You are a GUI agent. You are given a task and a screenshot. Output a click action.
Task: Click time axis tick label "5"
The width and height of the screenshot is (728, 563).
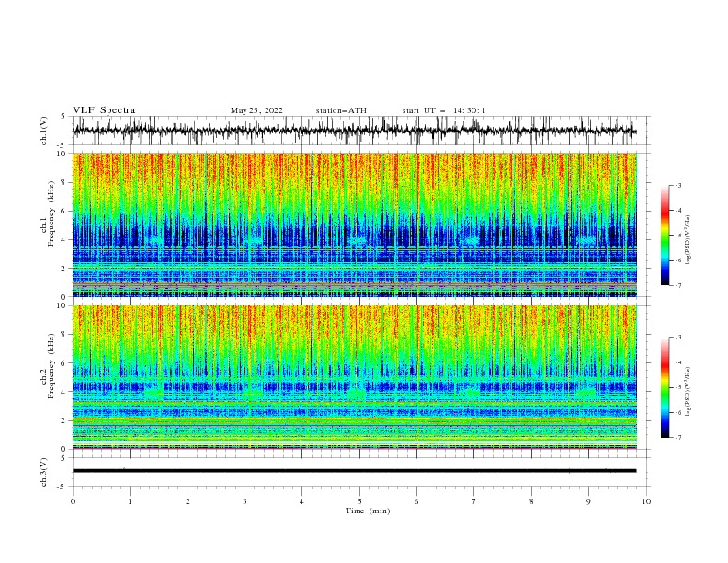pos(359,501)
